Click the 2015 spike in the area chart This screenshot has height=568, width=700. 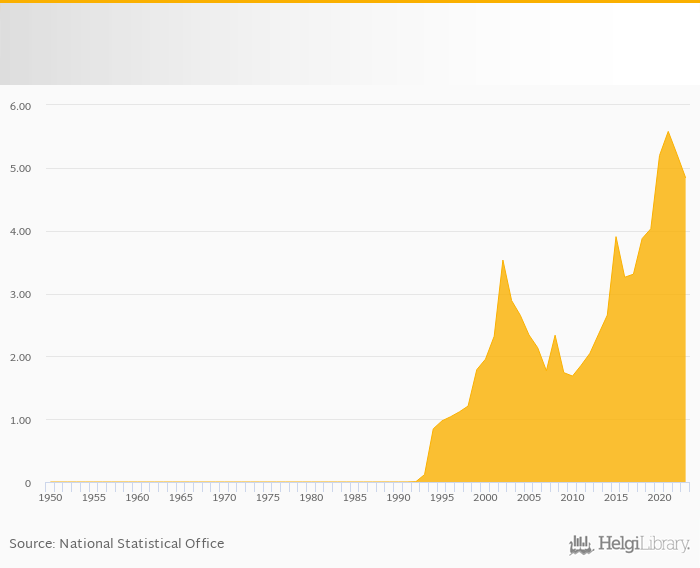pyautogui.click(x=616, y=237)
